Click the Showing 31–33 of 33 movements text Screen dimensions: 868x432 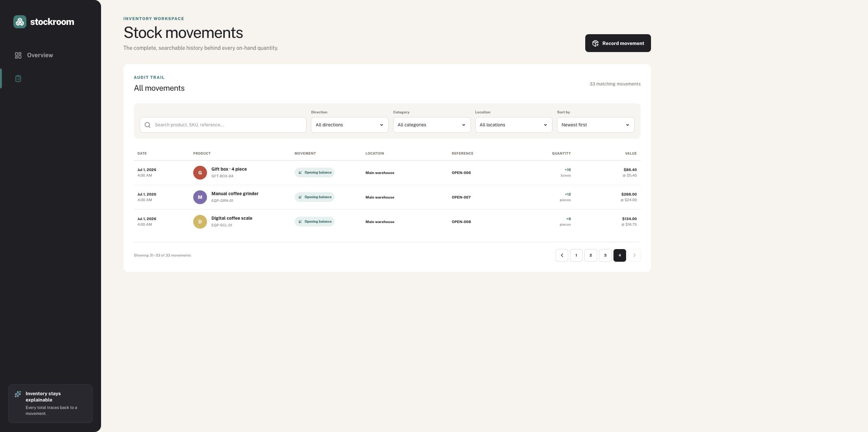point(162,255)
